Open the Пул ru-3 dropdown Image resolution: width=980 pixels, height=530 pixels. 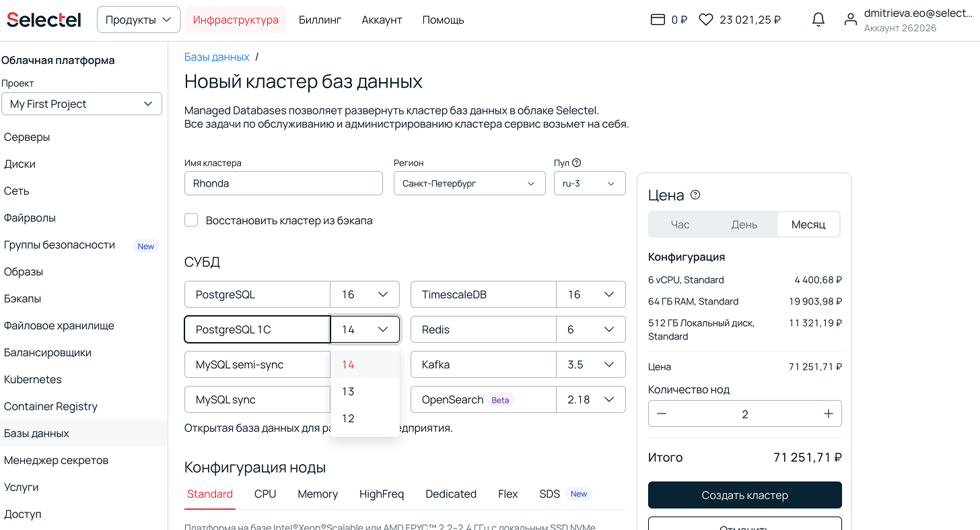coord(590,183)
